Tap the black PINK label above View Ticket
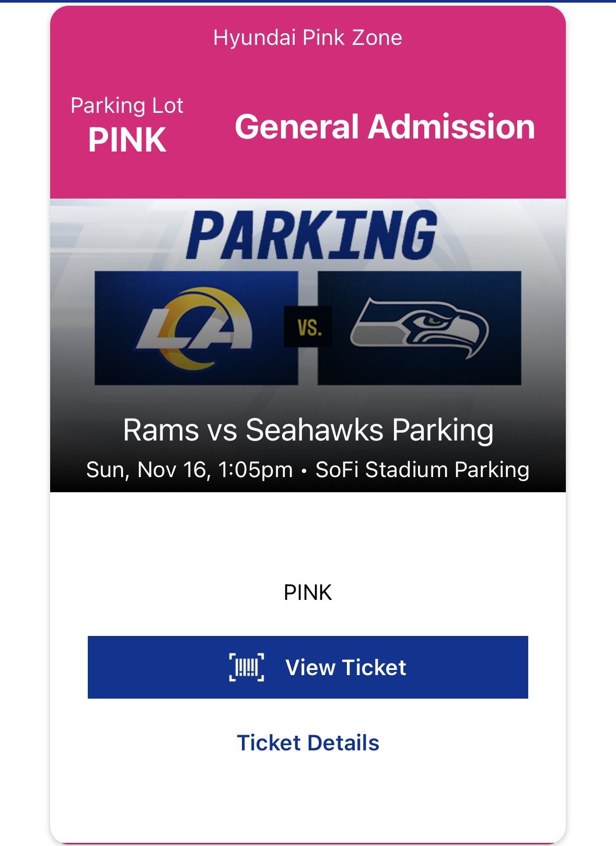The width and height of the screenshot is (616, 846). 308,593
